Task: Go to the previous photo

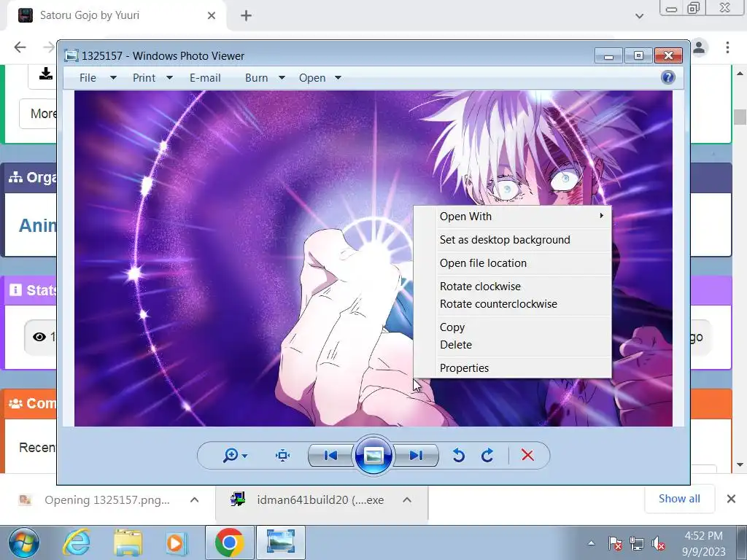Action: coord(330,456)
